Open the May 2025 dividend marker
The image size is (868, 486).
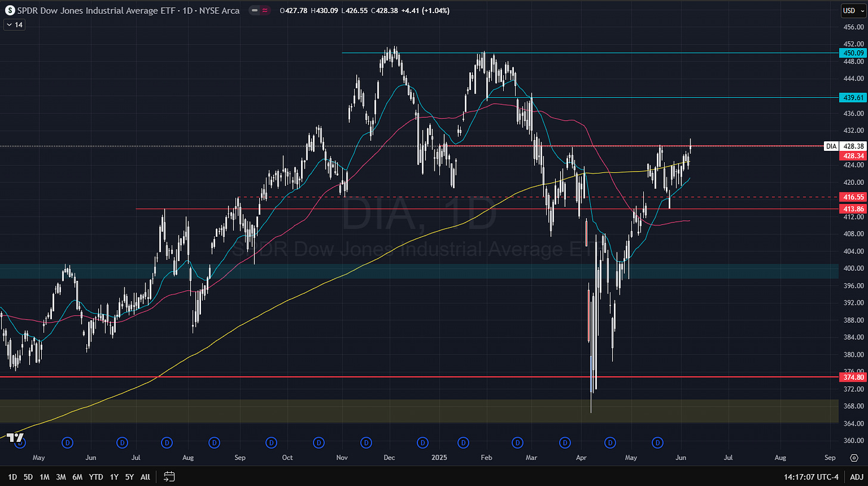pos(658,442)
